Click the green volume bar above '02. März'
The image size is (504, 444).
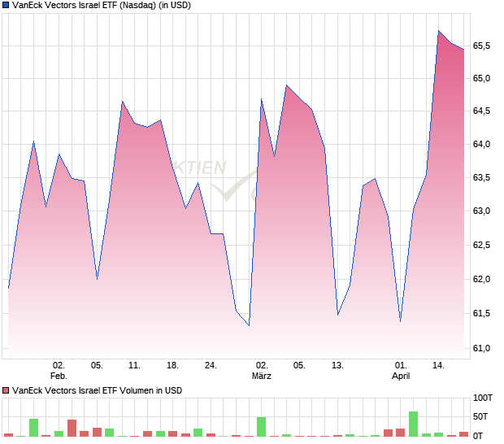click(261, 427)
